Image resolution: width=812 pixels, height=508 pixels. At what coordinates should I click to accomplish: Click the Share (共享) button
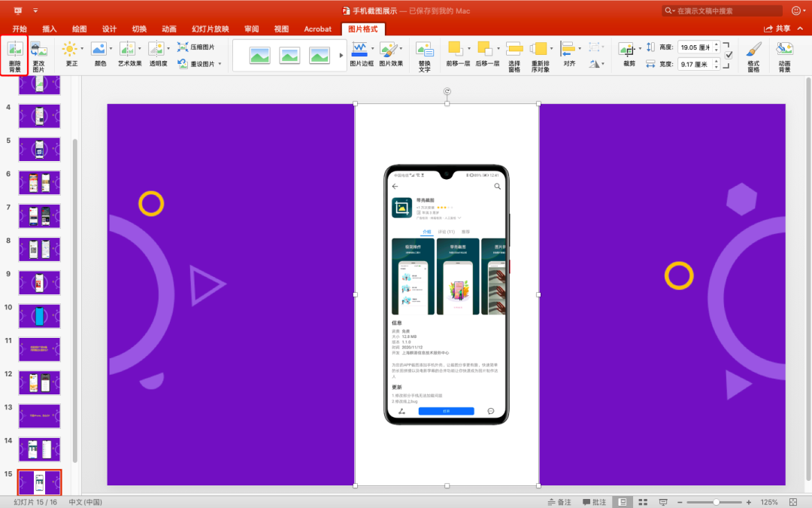pos(777,29)
